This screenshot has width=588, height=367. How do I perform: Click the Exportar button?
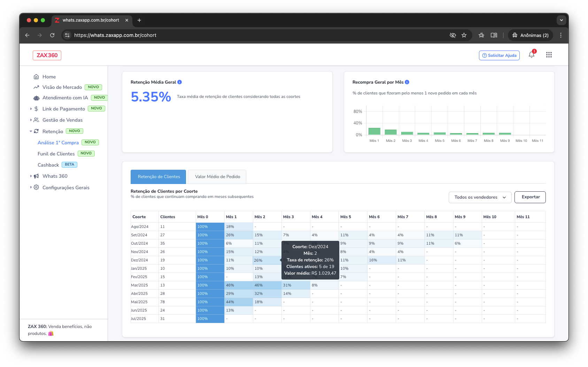530,197
